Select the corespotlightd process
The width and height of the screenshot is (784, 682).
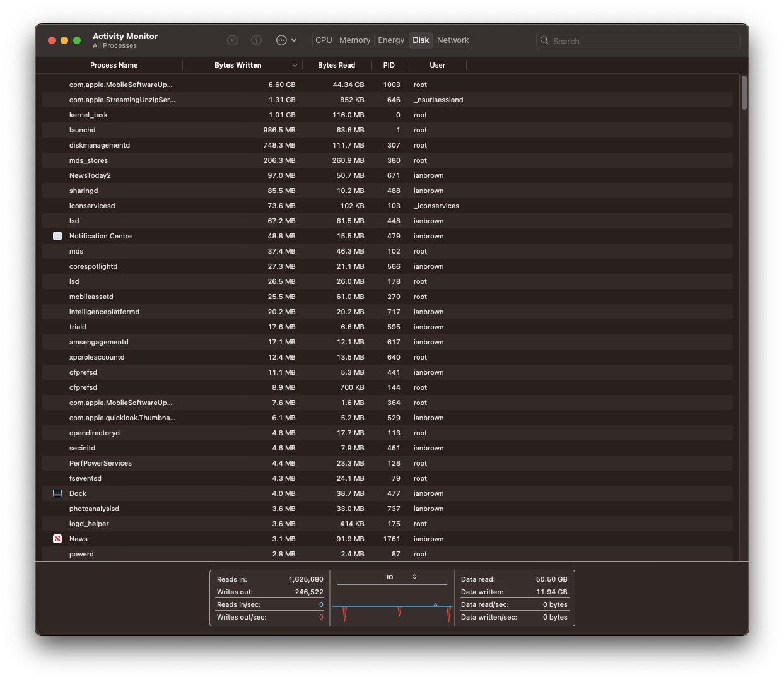click(x=387, y=266)
